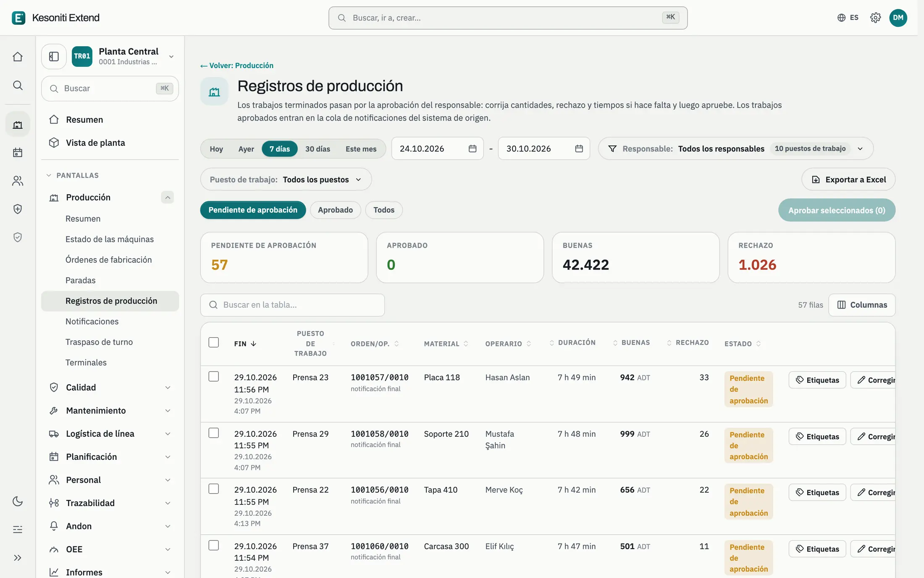Change language with the ES globe
This screenshot has width=924, height=578.
[848, 18]
